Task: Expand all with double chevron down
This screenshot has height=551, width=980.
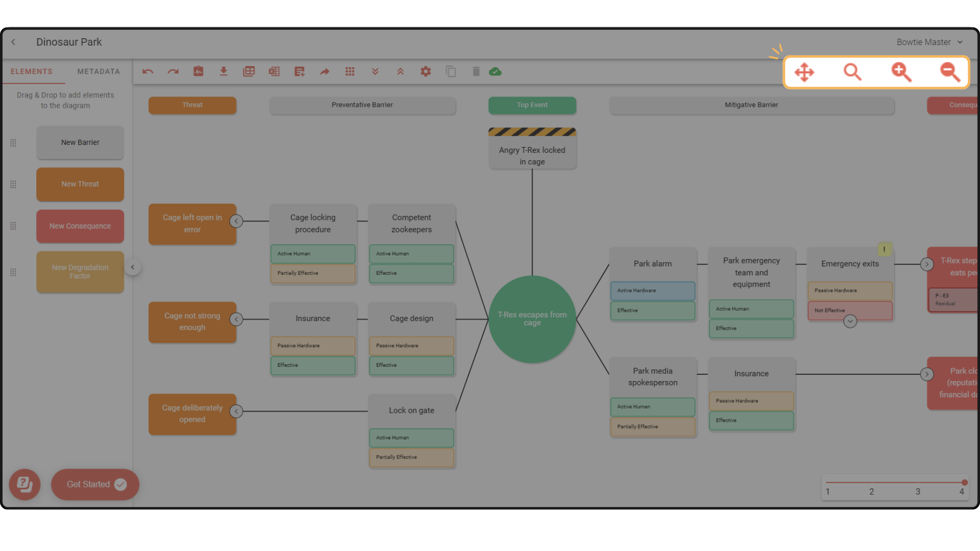Action: point(375,72)
